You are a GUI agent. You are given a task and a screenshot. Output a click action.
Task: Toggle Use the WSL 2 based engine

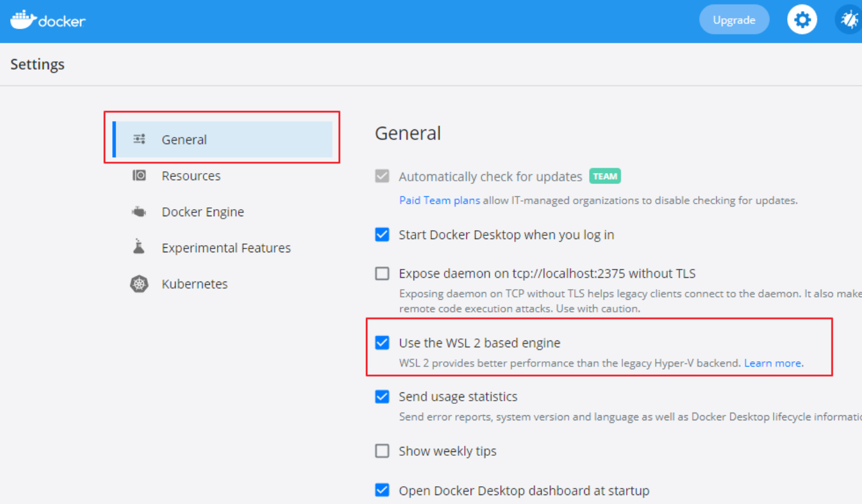tap(382, 343)
